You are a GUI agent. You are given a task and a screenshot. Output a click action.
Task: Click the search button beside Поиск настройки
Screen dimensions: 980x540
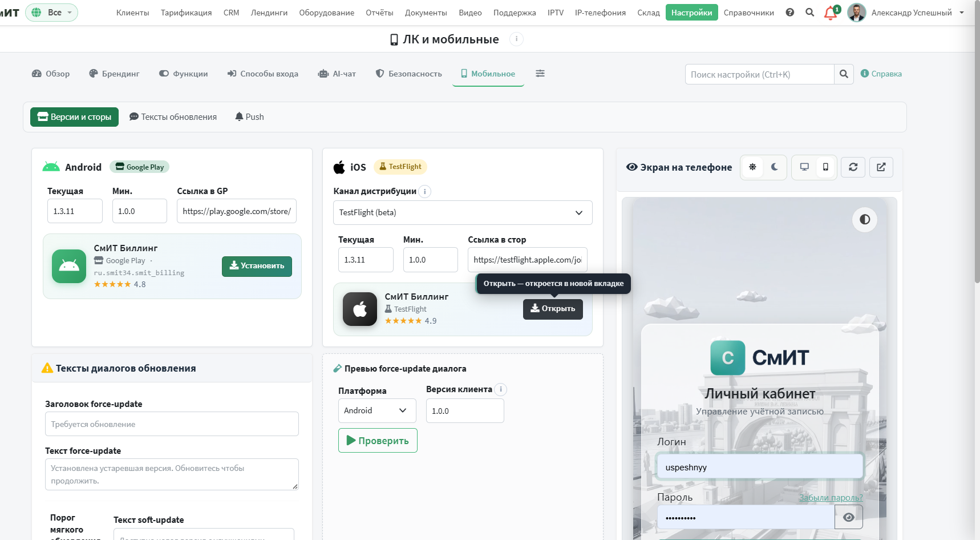(x=844, y=74)
